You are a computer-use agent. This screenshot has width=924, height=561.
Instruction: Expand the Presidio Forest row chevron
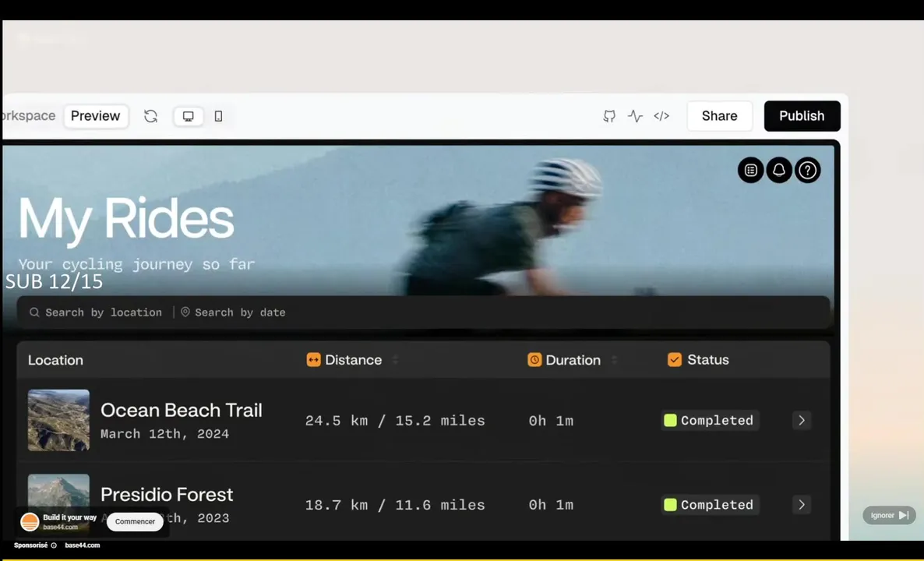[802, 504]
